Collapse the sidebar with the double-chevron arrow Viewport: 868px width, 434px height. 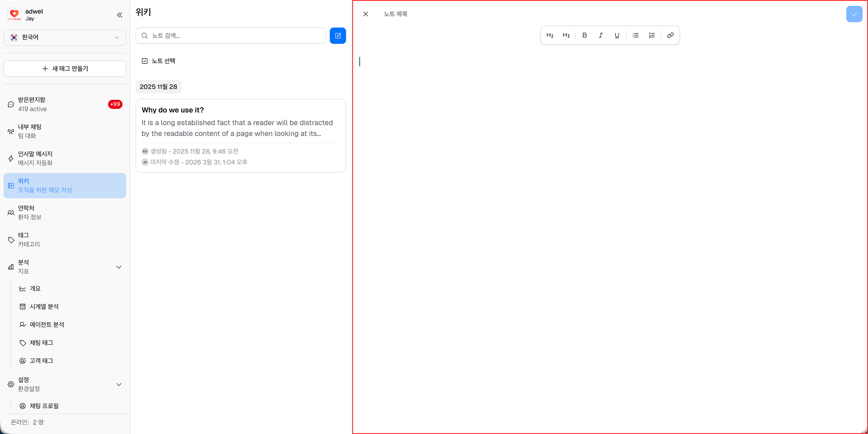(x=119, y=14)
